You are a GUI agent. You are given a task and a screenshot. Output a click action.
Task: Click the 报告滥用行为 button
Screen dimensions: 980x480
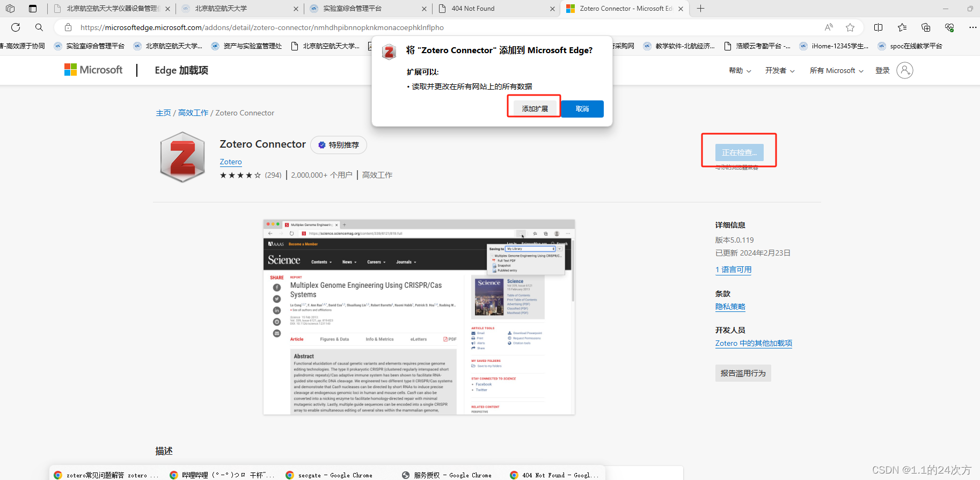(x=743, y=373)
